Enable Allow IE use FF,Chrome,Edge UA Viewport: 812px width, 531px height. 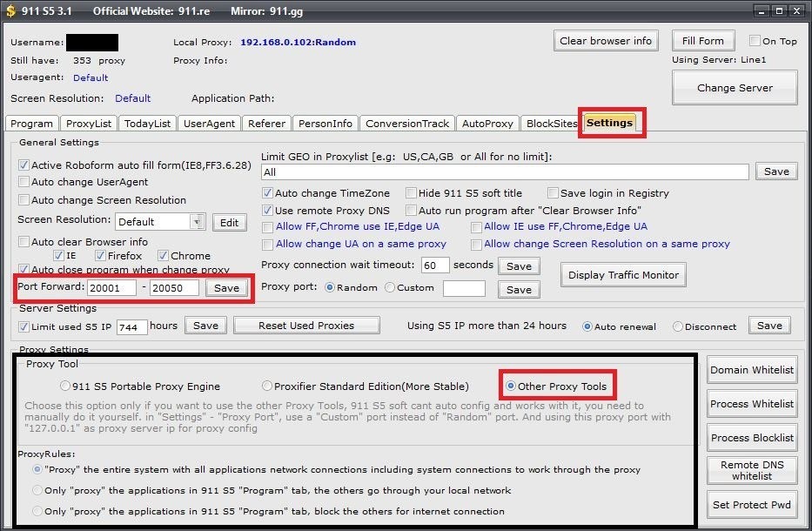click(476, 227)
